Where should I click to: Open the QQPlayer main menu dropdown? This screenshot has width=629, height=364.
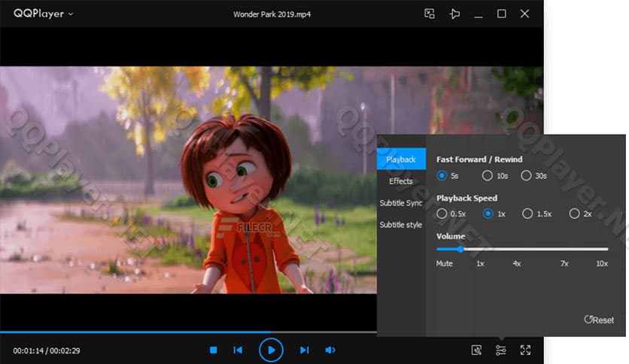[44, 14]
